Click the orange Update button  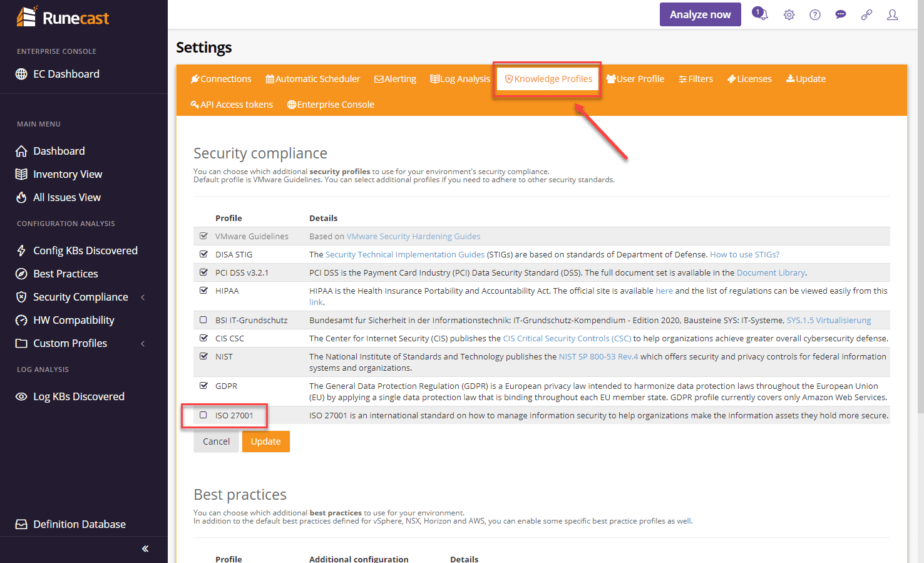[x=265, y=442]
